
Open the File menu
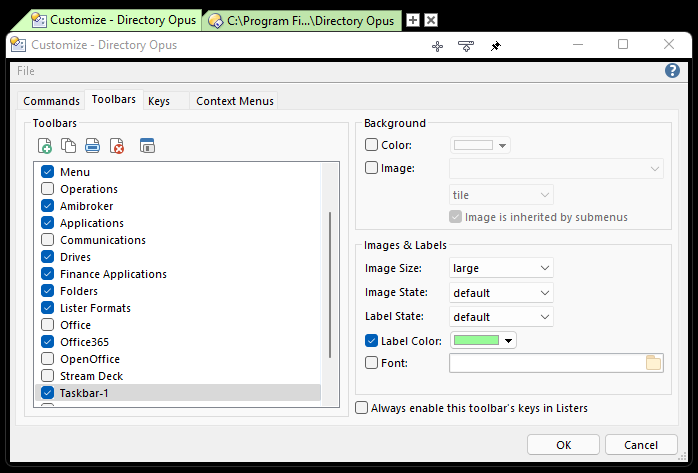tap(25, 71)
